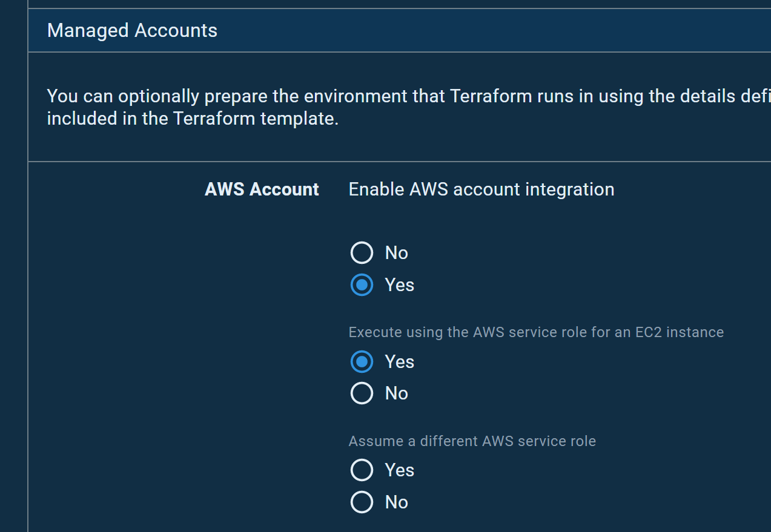Screen dimensions: 771x532
Task: Click the "Yes" label under EC2 service role
Action: (x=399, y=361)
